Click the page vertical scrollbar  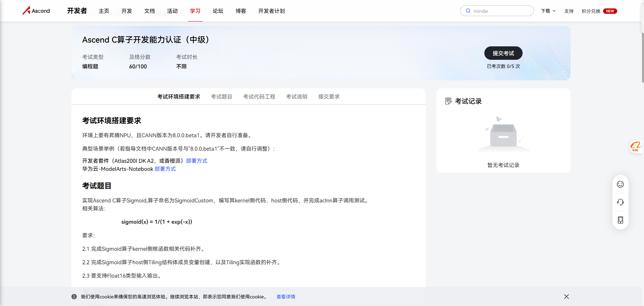click(x=642, y=57)
